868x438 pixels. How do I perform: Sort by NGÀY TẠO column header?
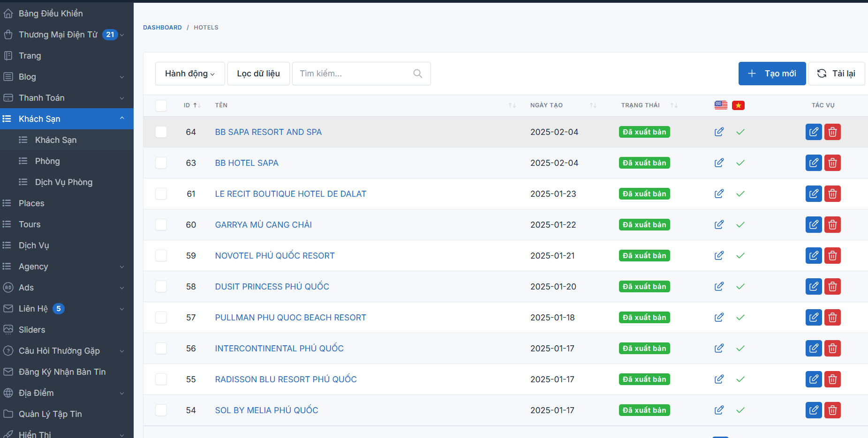point(563,105)
